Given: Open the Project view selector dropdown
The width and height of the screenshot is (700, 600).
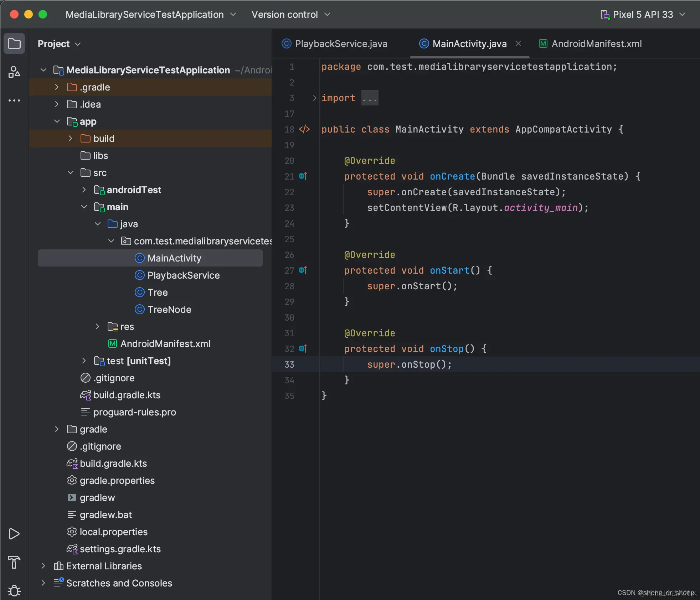Looking at the screenshot, I should (x=59, y=44).
